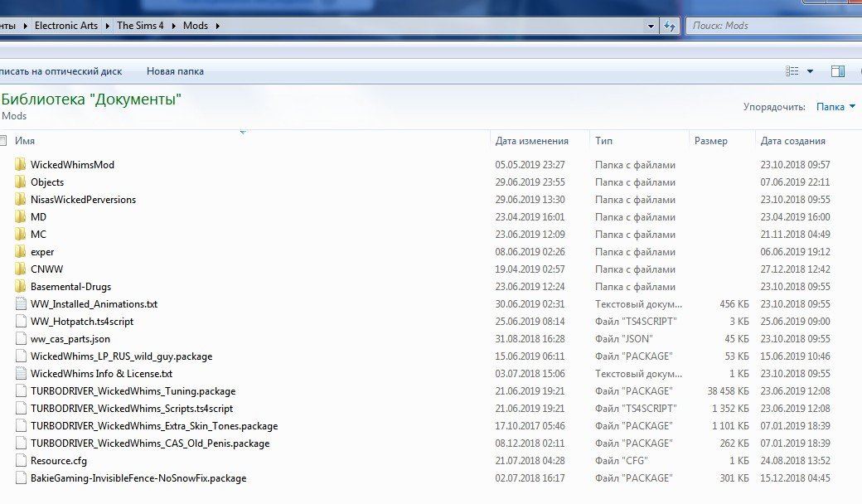The height and width of the screenshot is (504, 862).
Task: Expand arrow after Mods in breadcrumb
Action: point(218,26)
